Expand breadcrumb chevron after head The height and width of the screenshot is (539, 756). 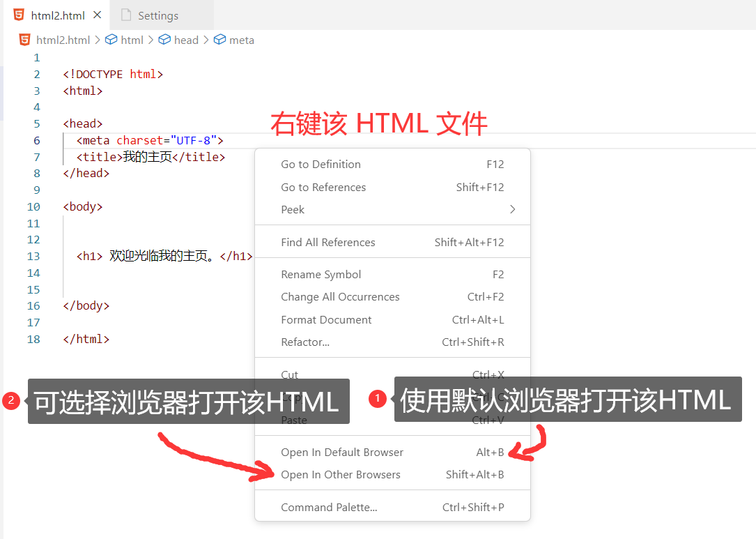point(206,40)
